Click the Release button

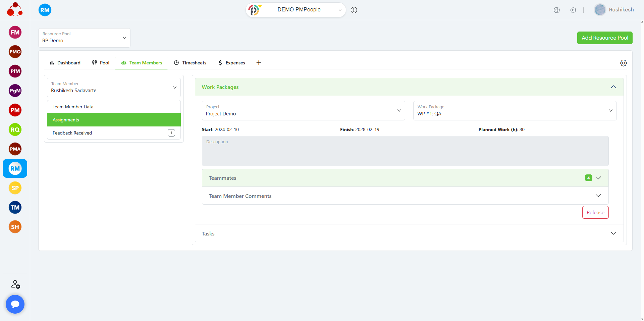point(595,212)
